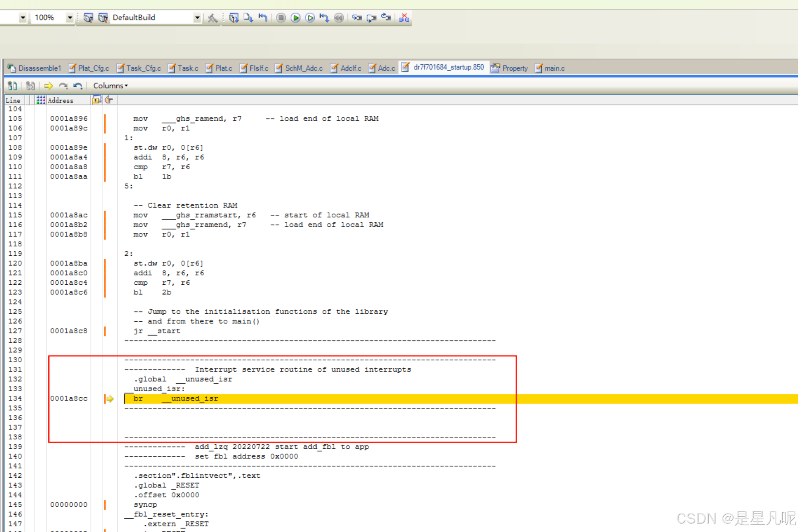Click address 0001a896 on line 105
The image size is (798, 532).
(68, 119)
